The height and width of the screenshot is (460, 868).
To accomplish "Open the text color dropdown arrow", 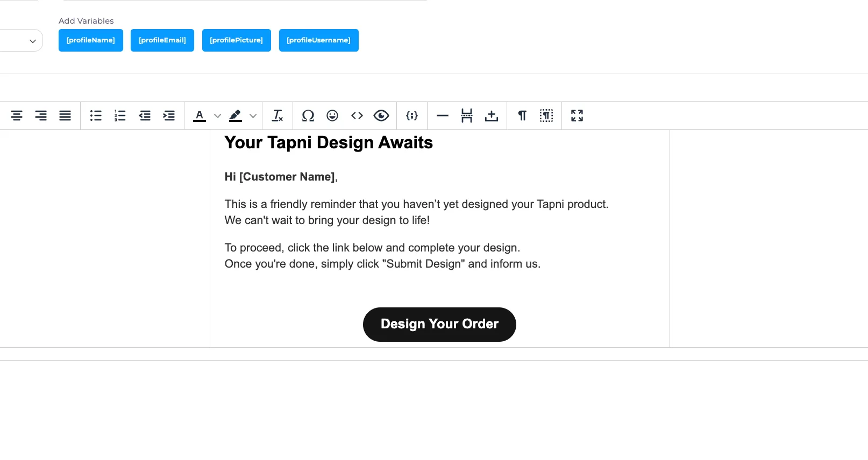I will (217, 116).
